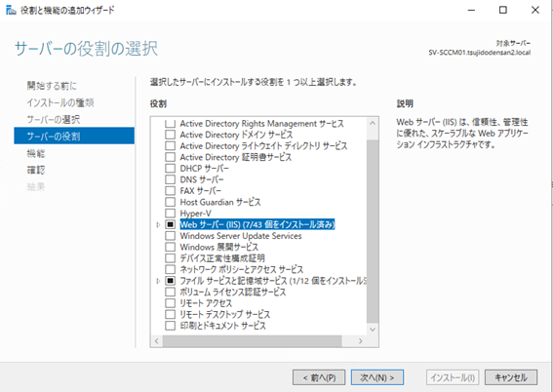This screenshot has width=553, height=392.
Task: Close the wizard window
Action: [x=535, y=10]
